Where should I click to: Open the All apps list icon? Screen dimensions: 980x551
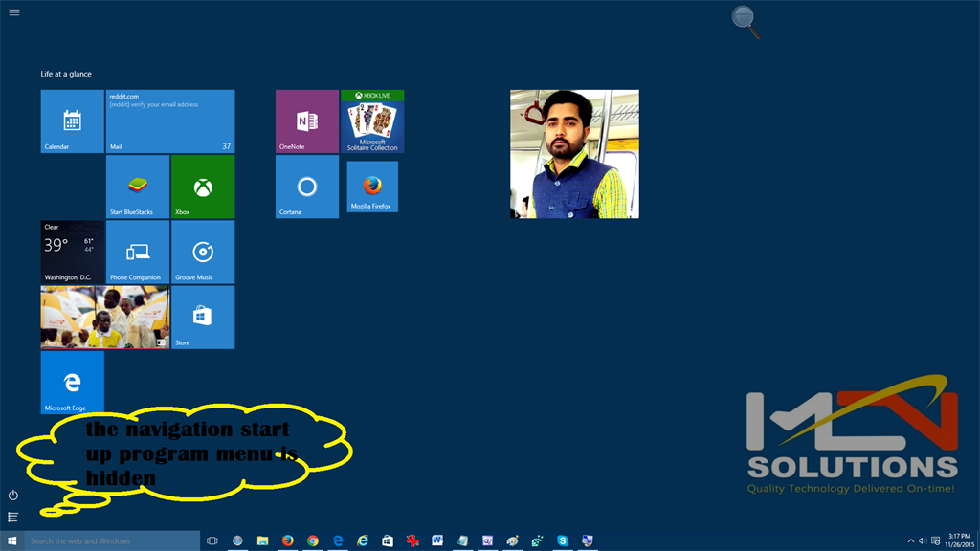click(x=13, y=517)
